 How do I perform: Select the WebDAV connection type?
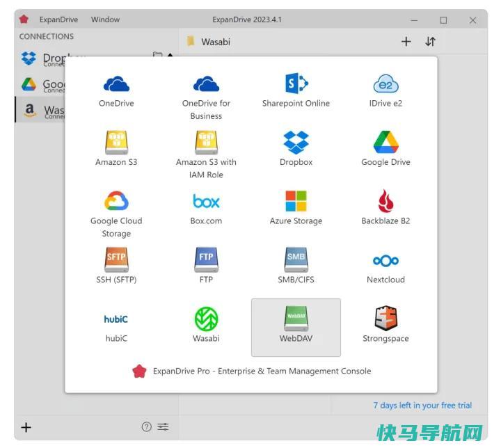[296, 327]
